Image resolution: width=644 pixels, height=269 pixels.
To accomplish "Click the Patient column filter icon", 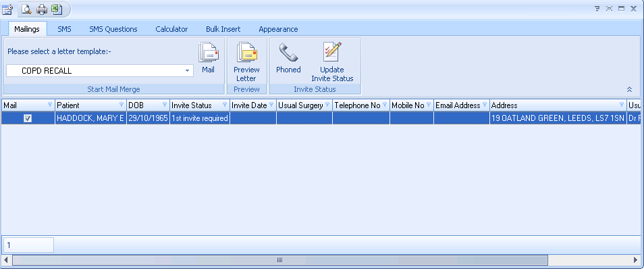I will tap(122, 105).
